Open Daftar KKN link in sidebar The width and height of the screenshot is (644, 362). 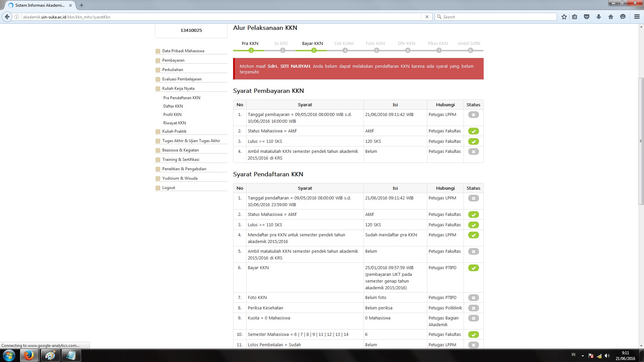[173, 106]
